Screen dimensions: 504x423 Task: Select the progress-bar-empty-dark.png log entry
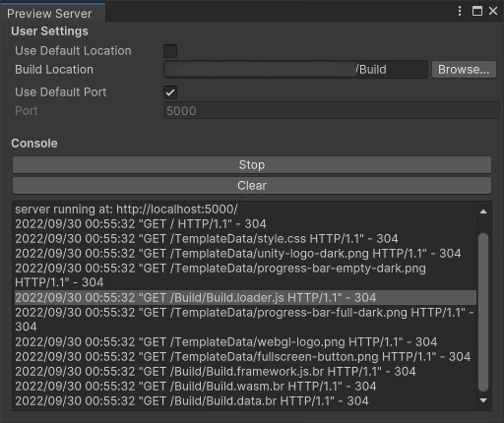point(245,275)
